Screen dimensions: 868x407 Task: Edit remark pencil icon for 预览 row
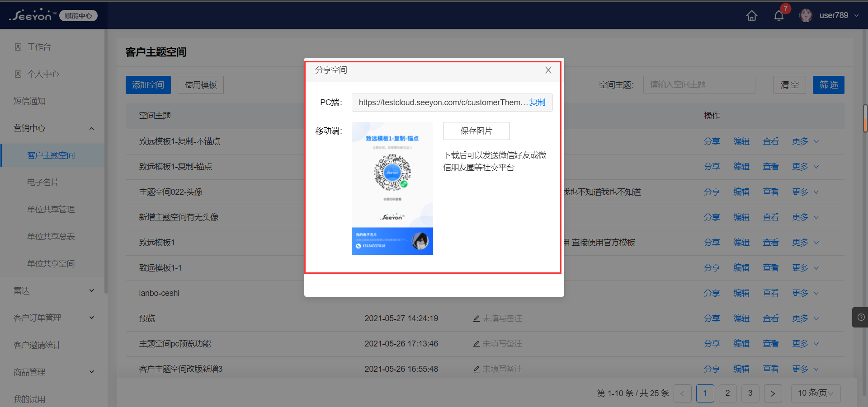point(476,318)
